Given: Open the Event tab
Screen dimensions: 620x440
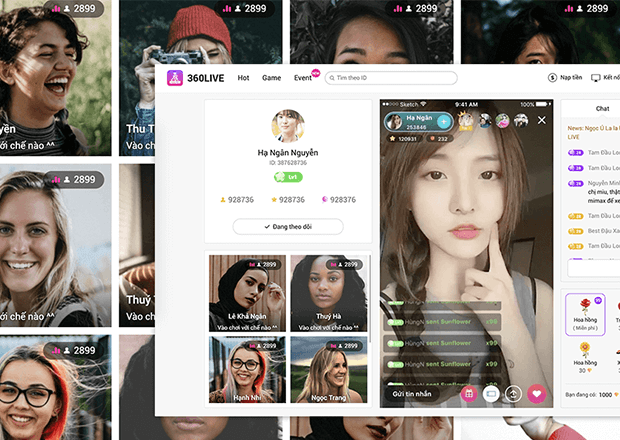Looking at the screenshot, I should click(303, 78).
